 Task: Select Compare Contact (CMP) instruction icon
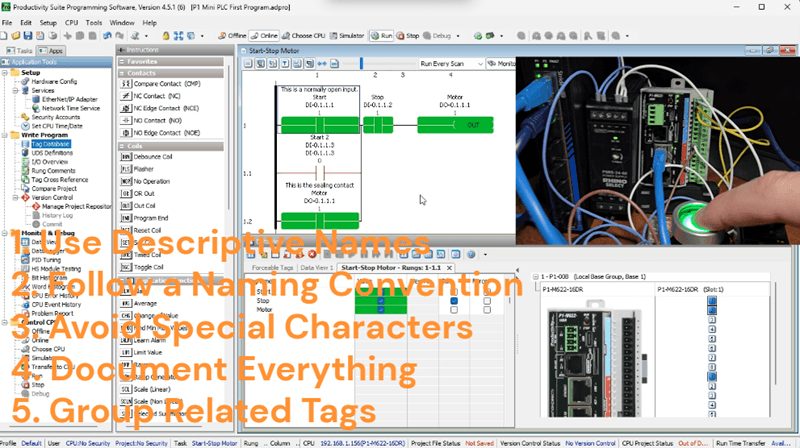click(x=126, y=84)
